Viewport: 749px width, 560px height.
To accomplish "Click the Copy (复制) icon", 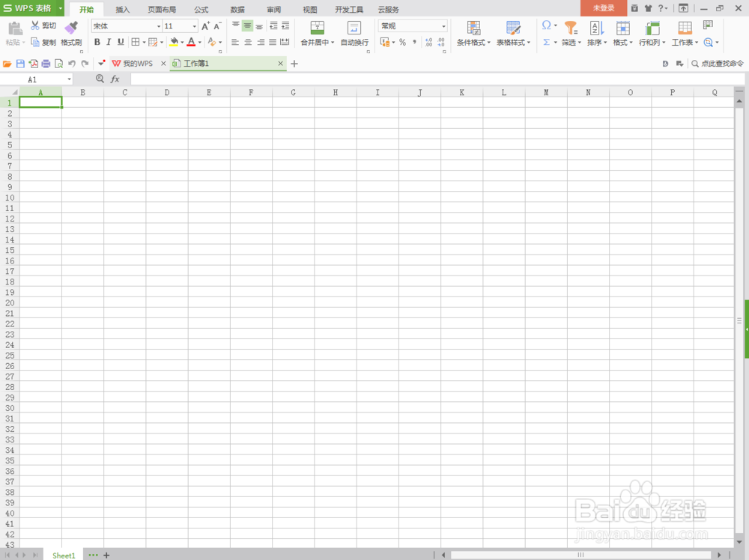I will point(35,42).
